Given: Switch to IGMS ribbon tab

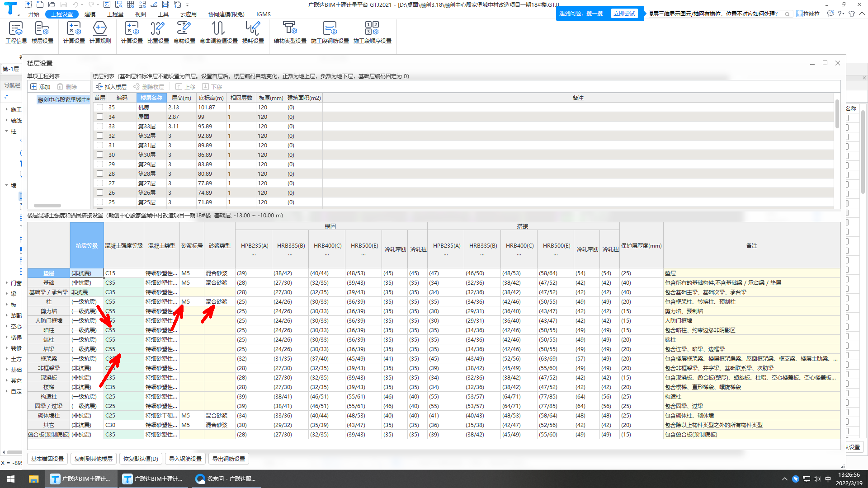Looking at the screenshot, I should [x=264, y=14].
